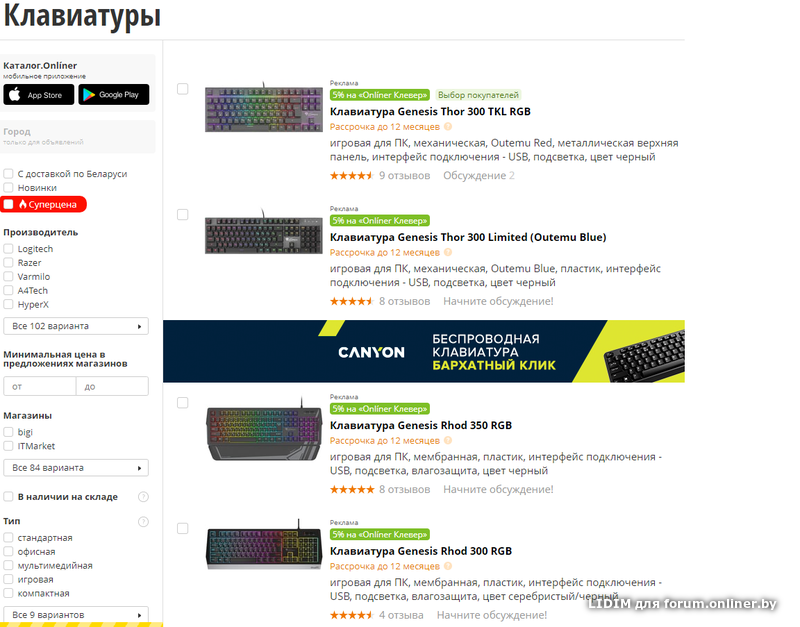Screen dimensions: 800x627
Task: Open Genesis Thor 300 TKL RGB keyboard thumbnail
Action: 264,108
